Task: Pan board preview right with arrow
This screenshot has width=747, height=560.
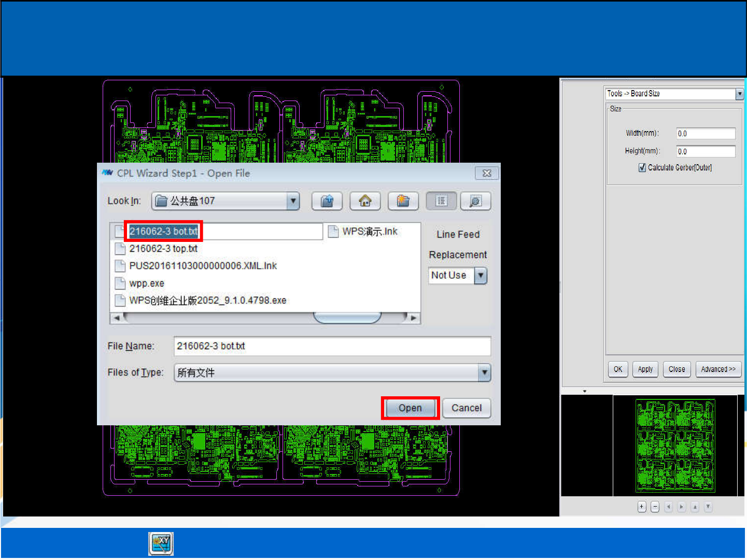Action: [682, 507]
